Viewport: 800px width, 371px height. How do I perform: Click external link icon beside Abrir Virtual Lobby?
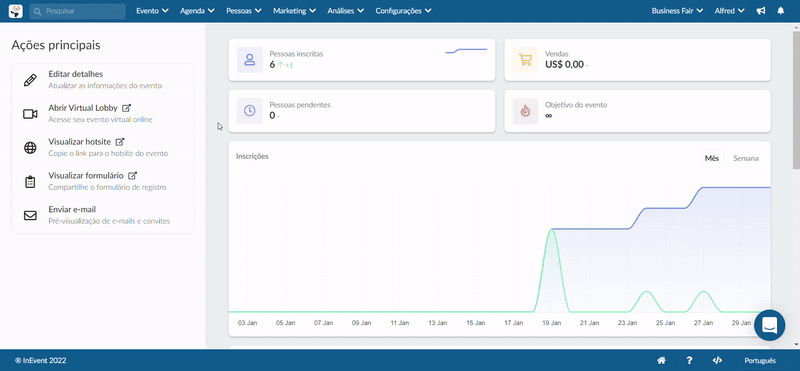pyautogui.click(x=127, y=108)
